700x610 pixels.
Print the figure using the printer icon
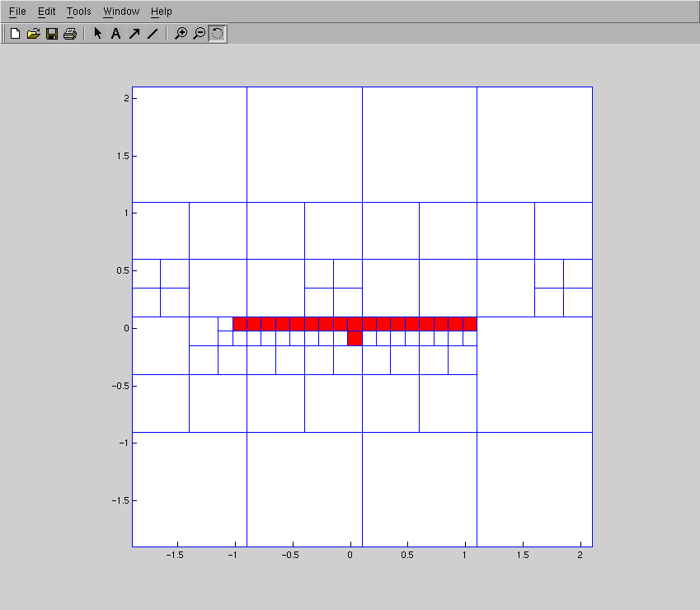70,34
